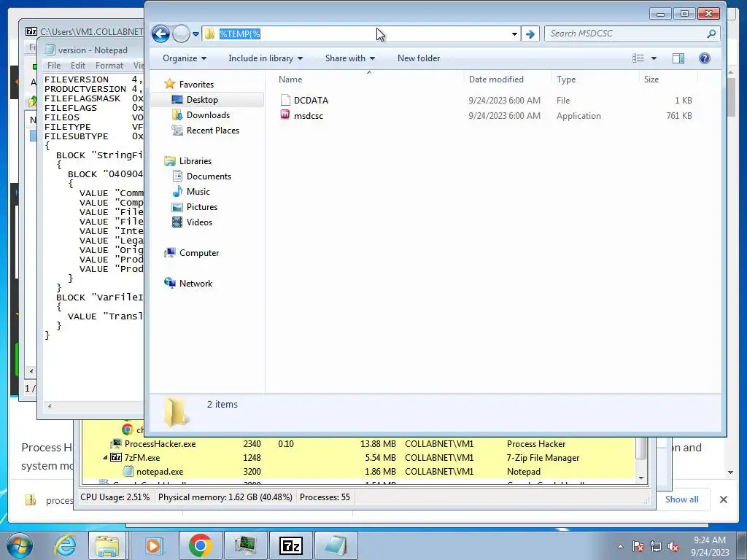Open recent pages dropdown arrow

[196, 34]
